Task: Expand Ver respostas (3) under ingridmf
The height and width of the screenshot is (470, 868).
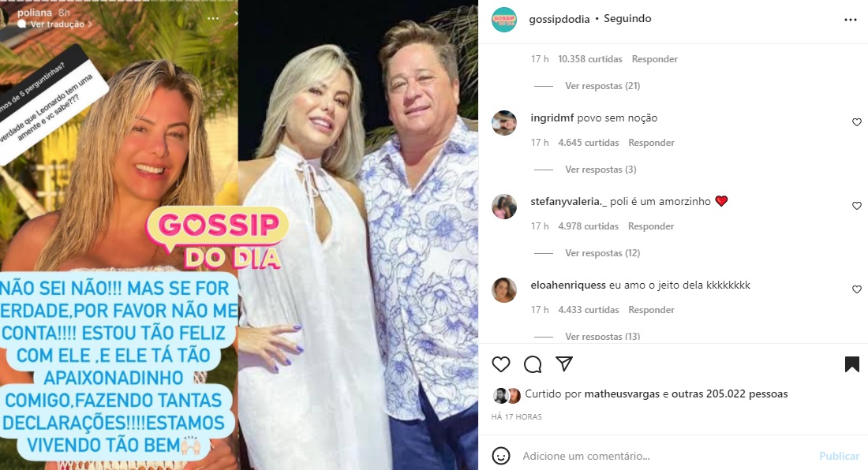Action: (600, 170)
